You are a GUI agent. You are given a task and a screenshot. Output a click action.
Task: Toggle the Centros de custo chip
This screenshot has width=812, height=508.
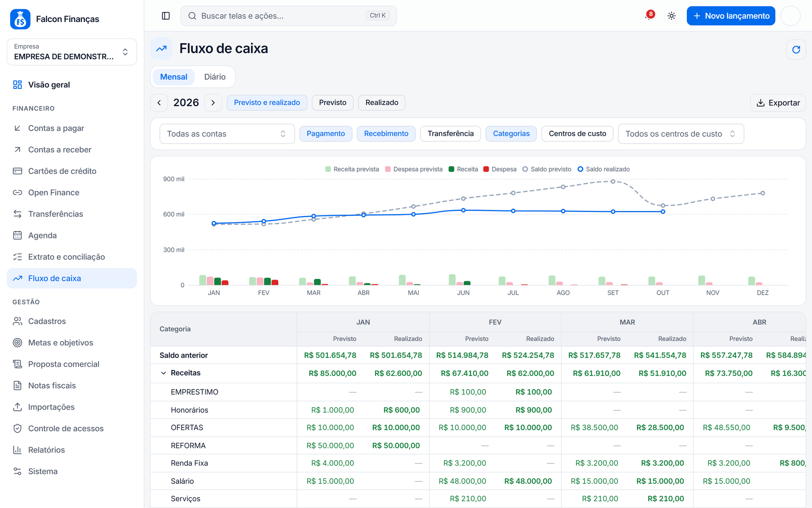pyautogui.click(x=577, y=134)
